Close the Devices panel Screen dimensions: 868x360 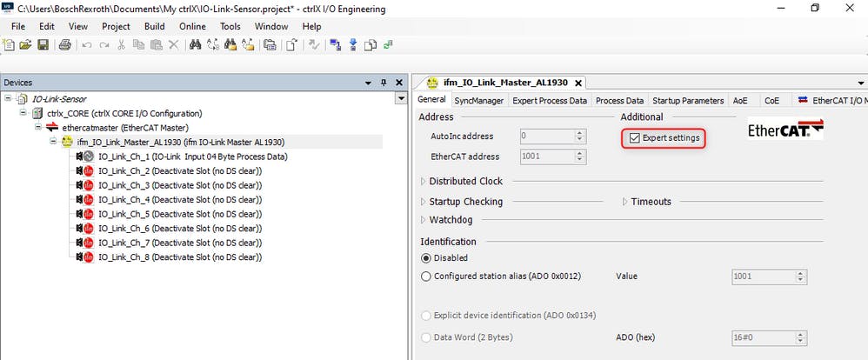[398, 83]
